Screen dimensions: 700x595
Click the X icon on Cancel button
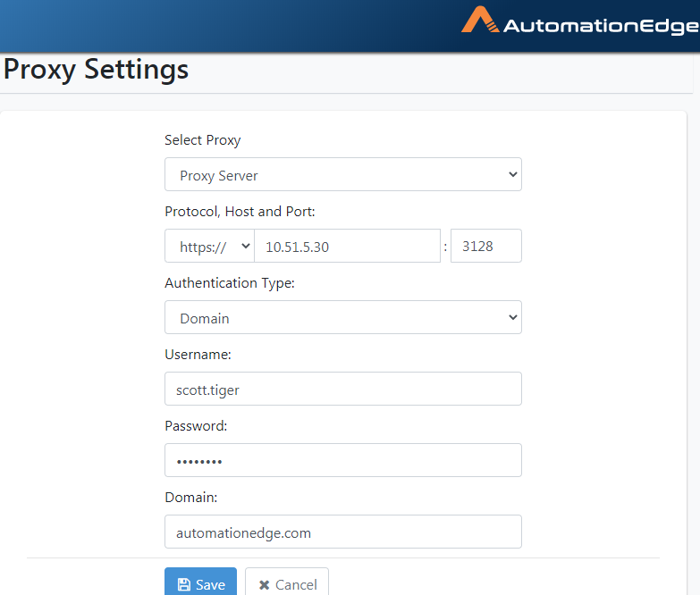click(x=265, y=585)
